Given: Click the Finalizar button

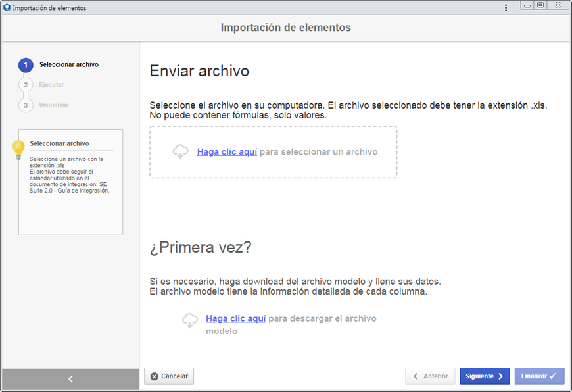Looking at the screenshot, I should point(540,376).
